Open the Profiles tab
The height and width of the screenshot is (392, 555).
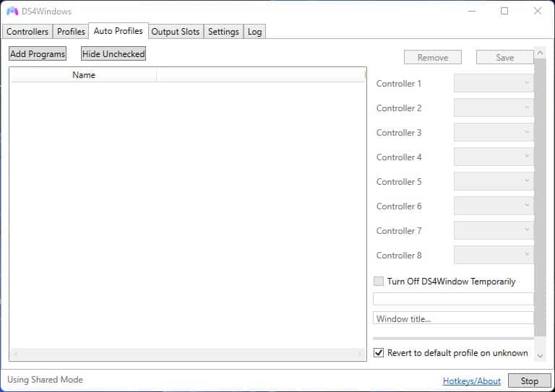pos(71,32)
